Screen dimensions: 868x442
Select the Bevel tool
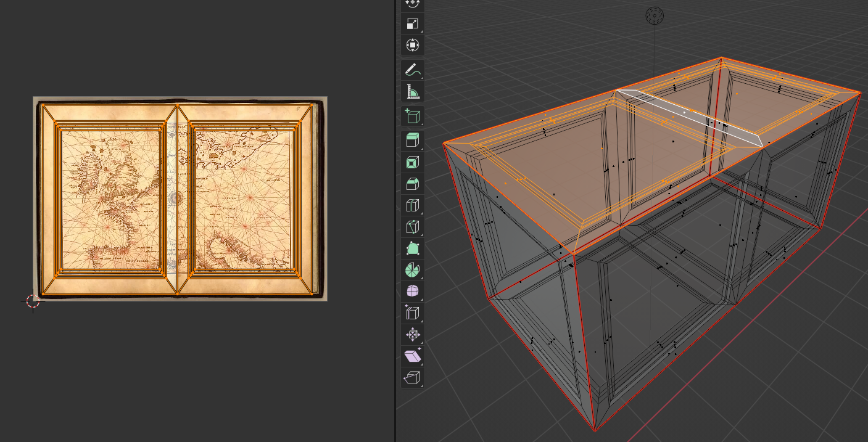(413, 184)
